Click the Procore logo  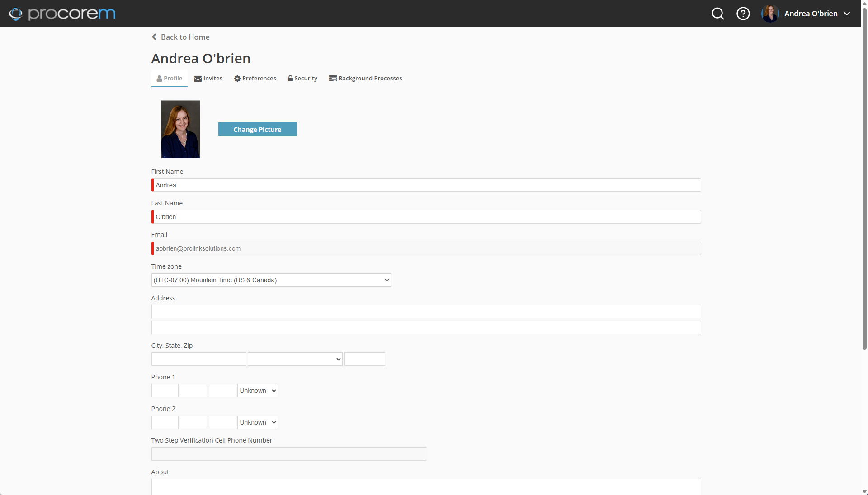pyautogui.click(x=62, y=14)
